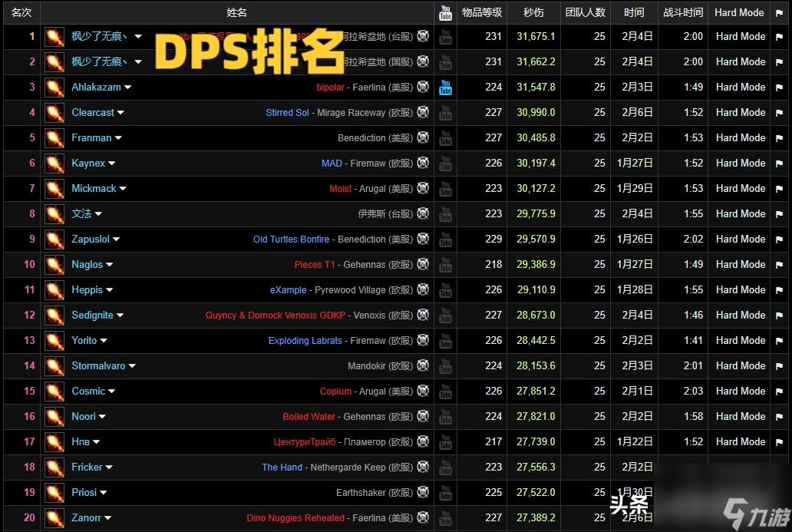Image resolution: width=792 pixels, height=532 pixels.
Task: Click the flag icon in Noori's row
Action: [779, 417]
